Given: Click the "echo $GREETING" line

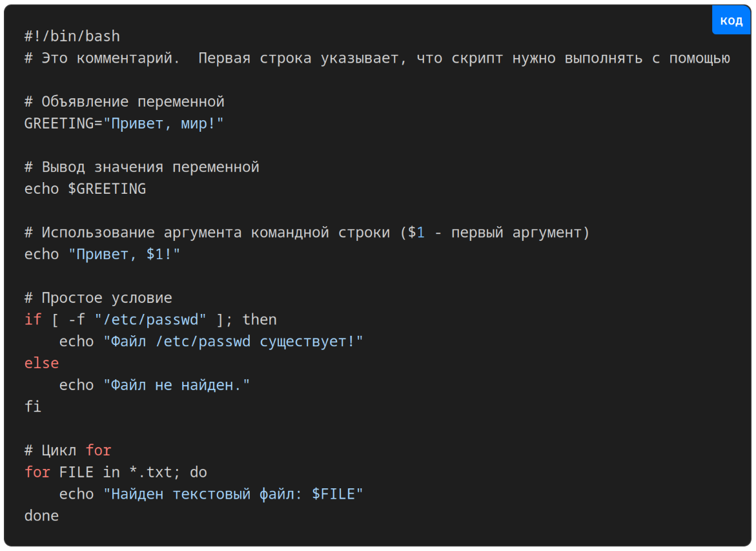Looking at the screenshot, I should point(85,189).
